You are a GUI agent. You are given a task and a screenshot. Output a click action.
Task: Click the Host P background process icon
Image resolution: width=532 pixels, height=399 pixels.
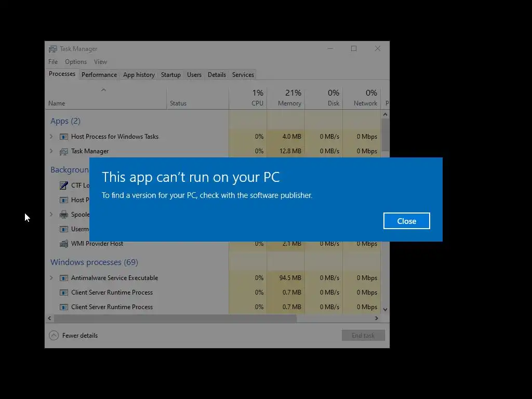(64, 200)
